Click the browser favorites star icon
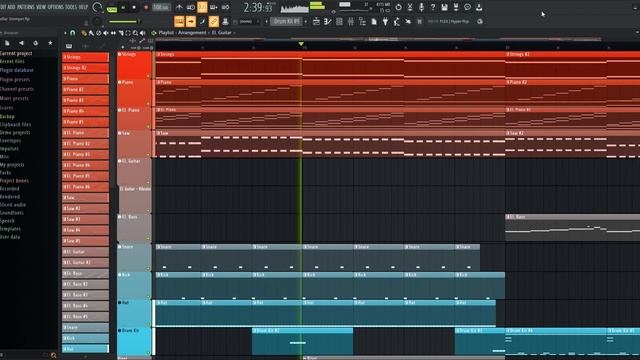640x360 pixels. 50,43
